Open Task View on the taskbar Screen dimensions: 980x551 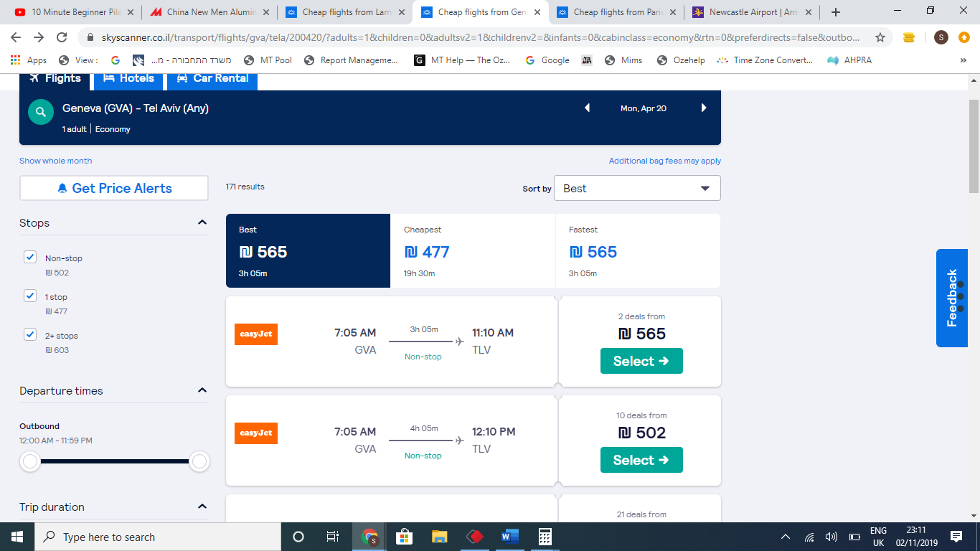click(x=333, y=537)
